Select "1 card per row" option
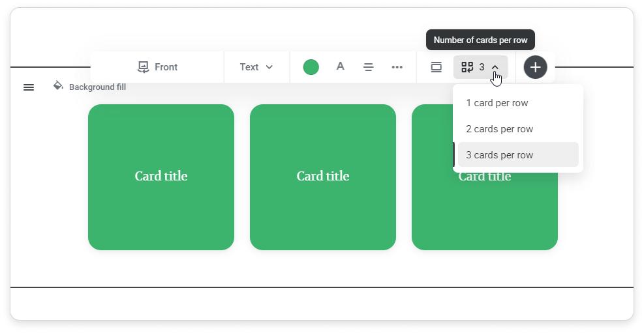The image size is (644, 333). [x=497, y=103]
